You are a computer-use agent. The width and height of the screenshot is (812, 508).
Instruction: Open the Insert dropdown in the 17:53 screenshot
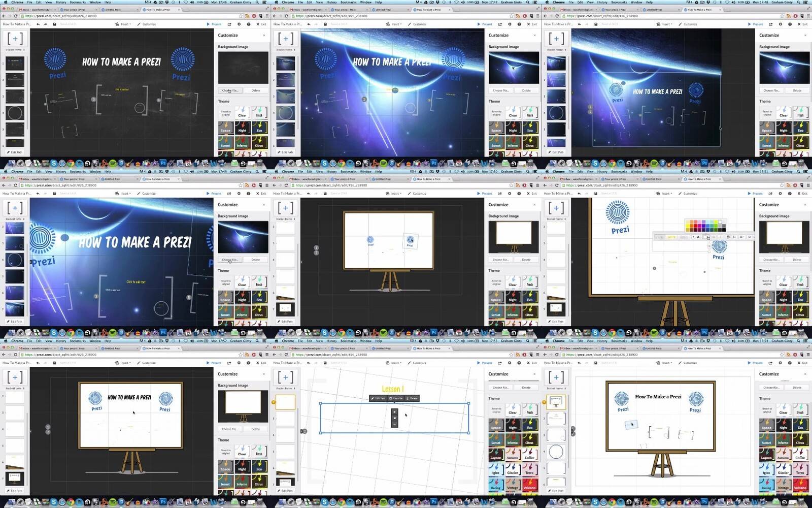coord(394,363)
